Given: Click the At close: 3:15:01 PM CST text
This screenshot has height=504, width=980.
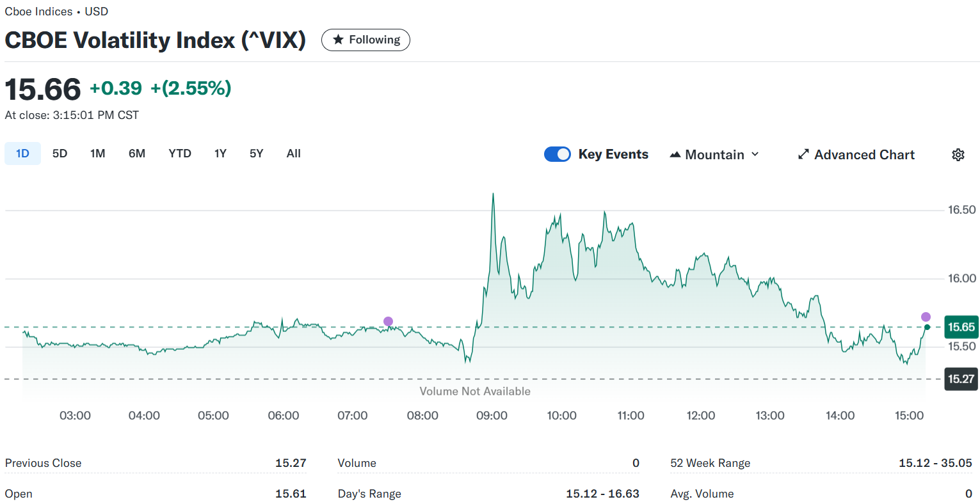Looking at the screenshot, I should point(72,115).
